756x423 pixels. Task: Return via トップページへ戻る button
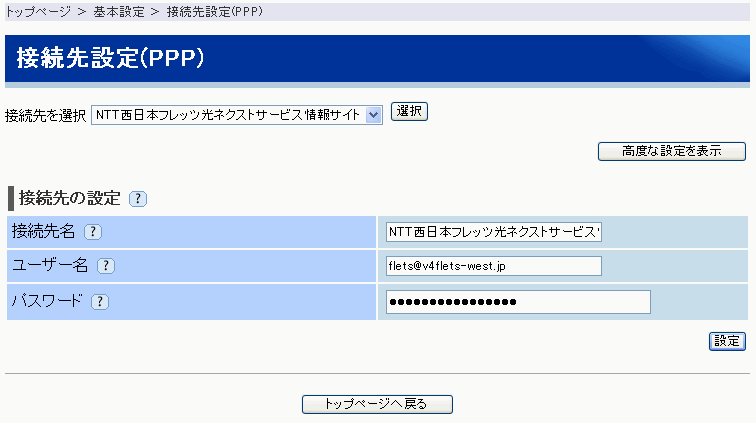tap(377, 404)
